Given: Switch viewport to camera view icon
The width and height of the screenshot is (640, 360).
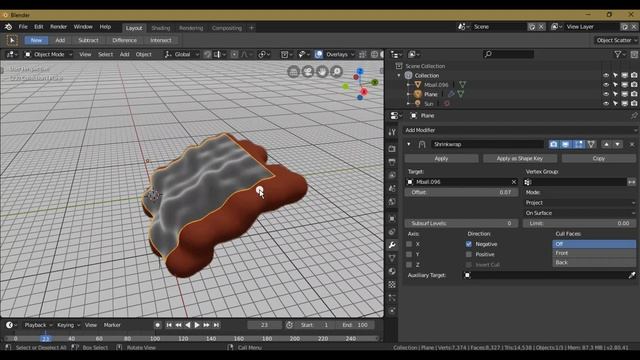Looking at the screenshot, I should pos(308,72).
